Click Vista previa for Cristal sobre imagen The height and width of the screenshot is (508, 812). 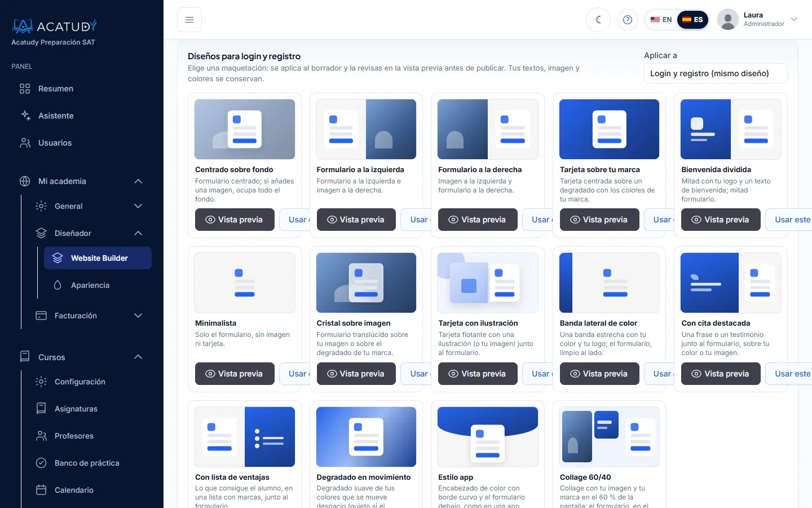[356, 374]
